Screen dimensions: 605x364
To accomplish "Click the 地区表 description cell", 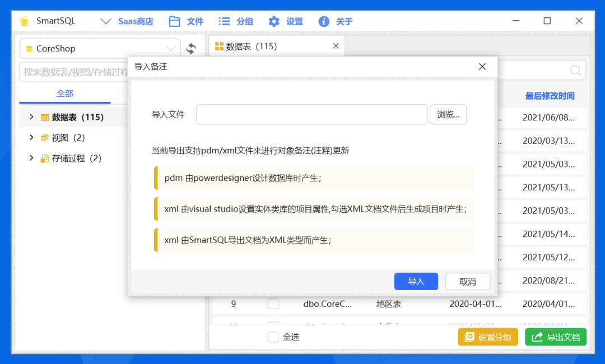I will point(389,304).
